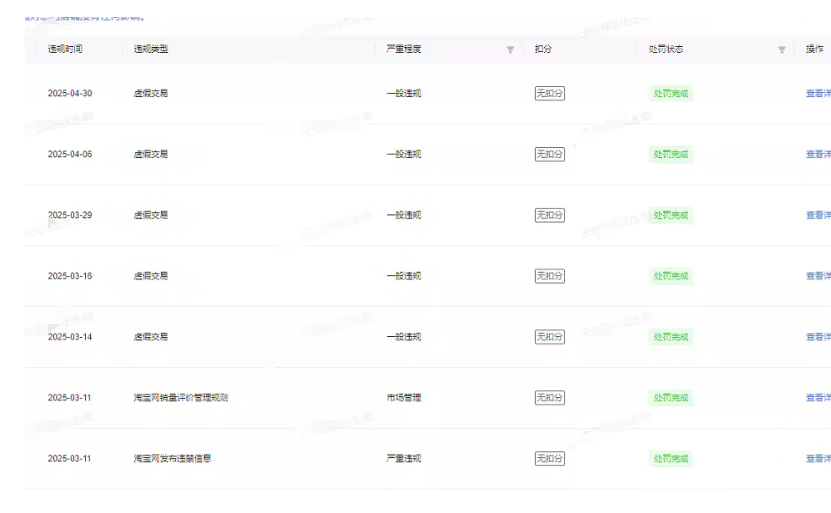
Task: View details for the 2025-03-16 violation
Action: point(817,276)
